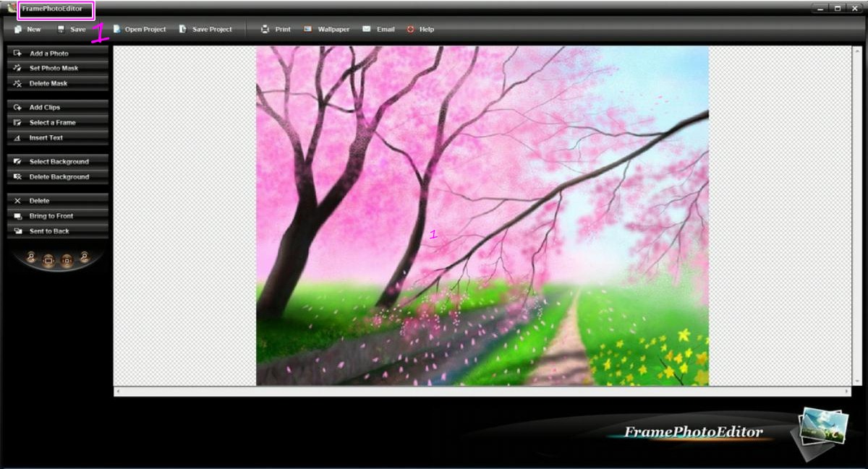
Task: Click Add a Photo
Action: (x=58, y=53)
